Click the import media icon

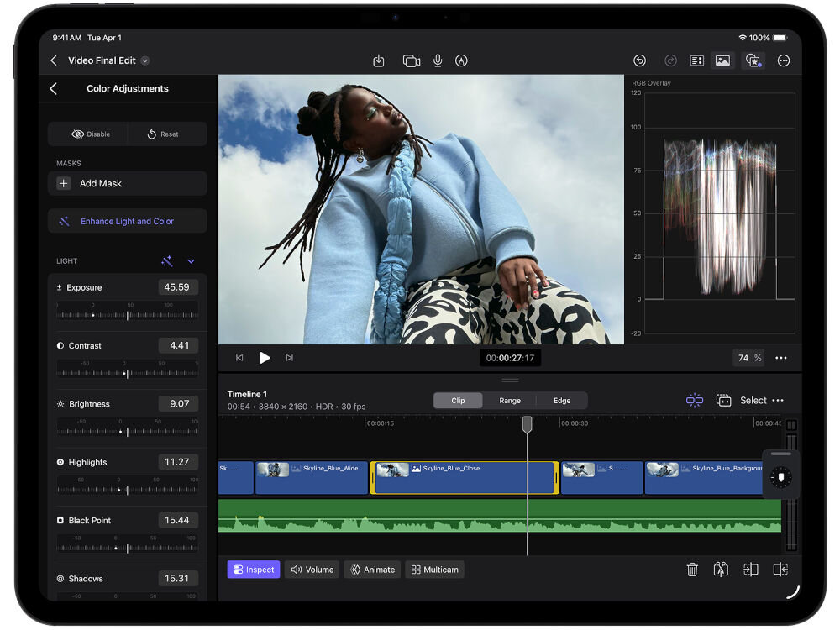(x=378, y=60)
